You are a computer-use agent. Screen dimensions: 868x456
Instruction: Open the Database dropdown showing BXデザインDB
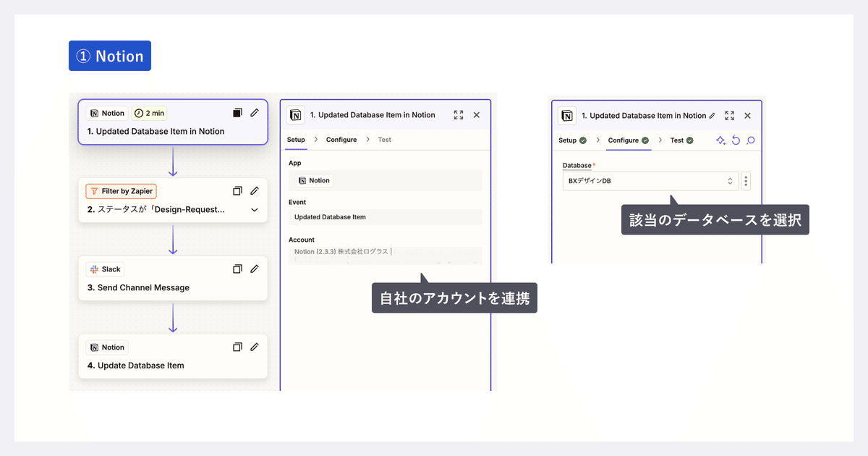(x=651, y=181)
